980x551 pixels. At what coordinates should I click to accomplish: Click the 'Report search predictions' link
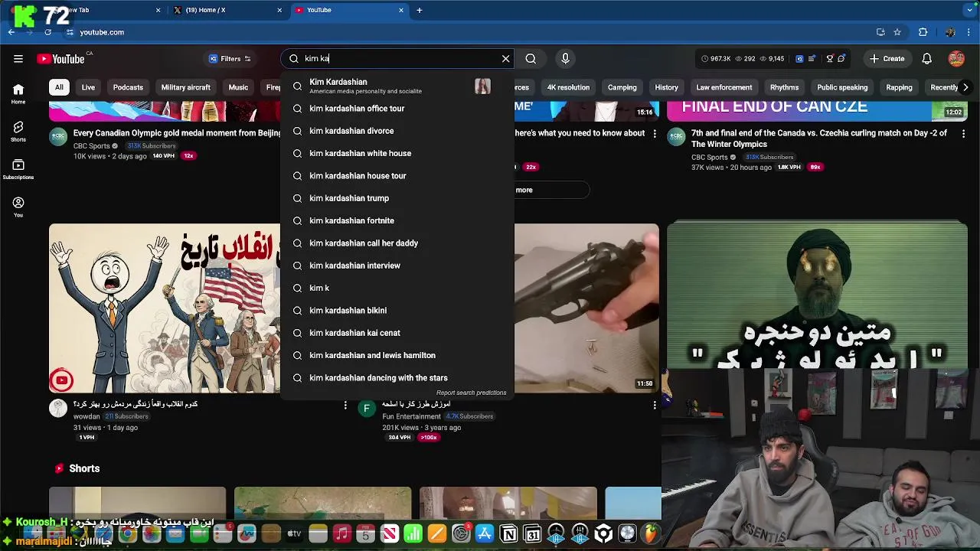pyautogui.click(x=471, y=393)
